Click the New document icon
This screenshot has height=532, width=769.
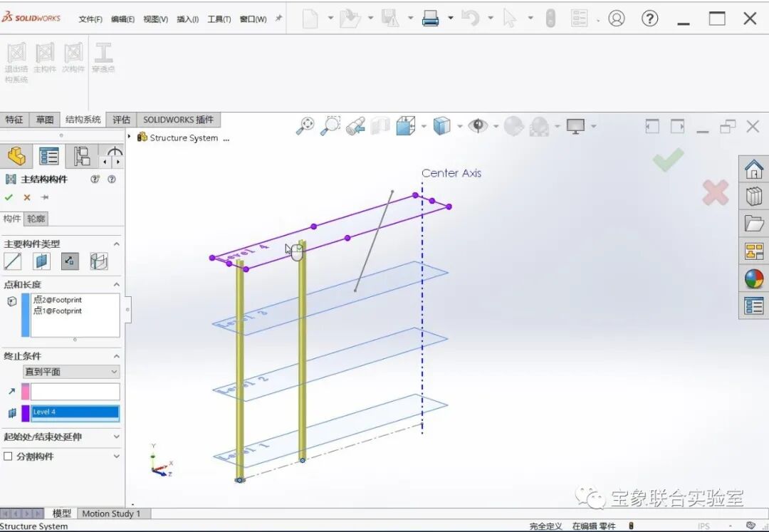tap(310, 19)
